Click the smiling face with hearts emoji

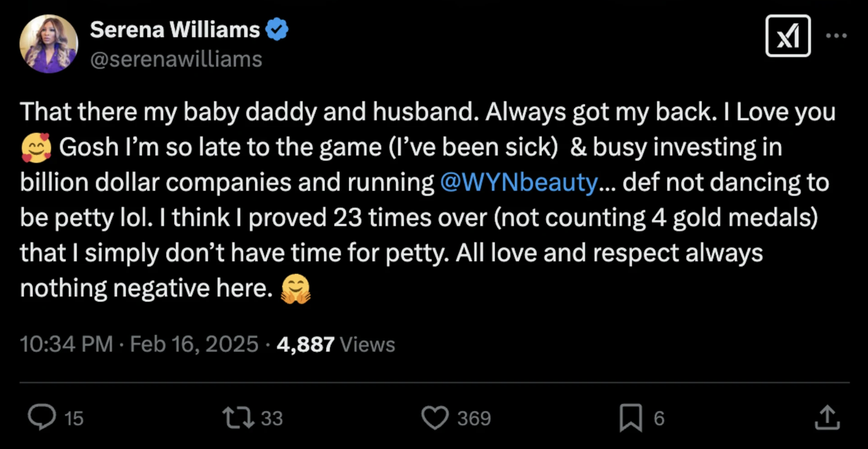[x=36, y=148]
